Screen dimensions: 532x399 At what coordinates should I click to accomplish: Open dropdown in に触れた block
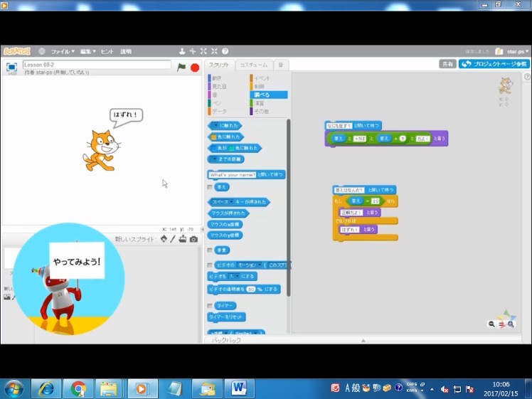[216, 126]
